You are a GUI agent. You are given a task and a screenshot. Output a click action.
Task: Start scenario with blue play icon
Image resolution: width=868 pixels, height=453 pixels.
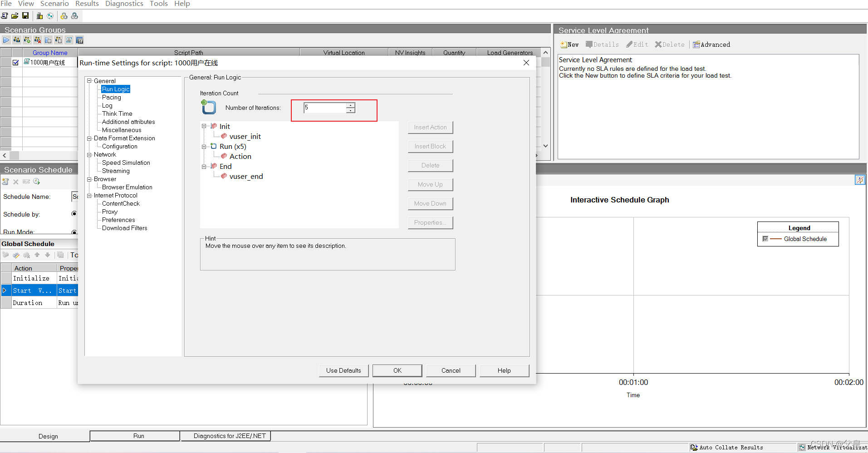pyautogui.click(x=6, y=40)
